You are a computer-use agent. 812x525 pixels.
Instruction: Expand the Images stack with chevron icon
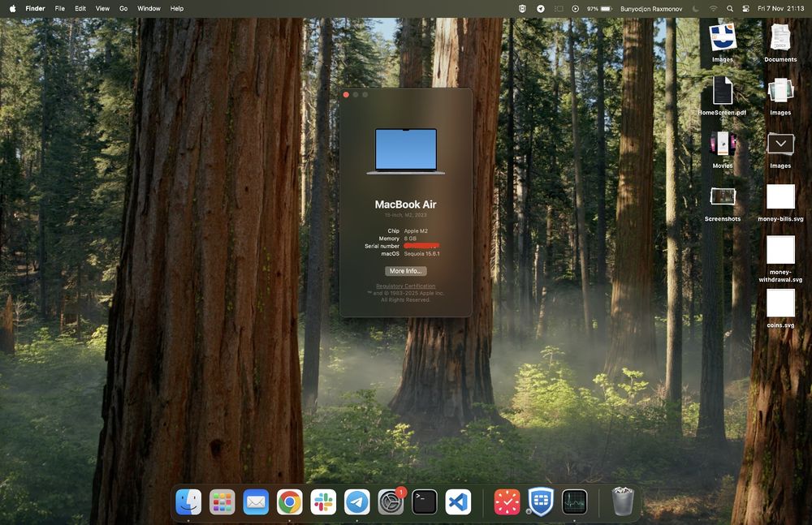tap(780, 149)
